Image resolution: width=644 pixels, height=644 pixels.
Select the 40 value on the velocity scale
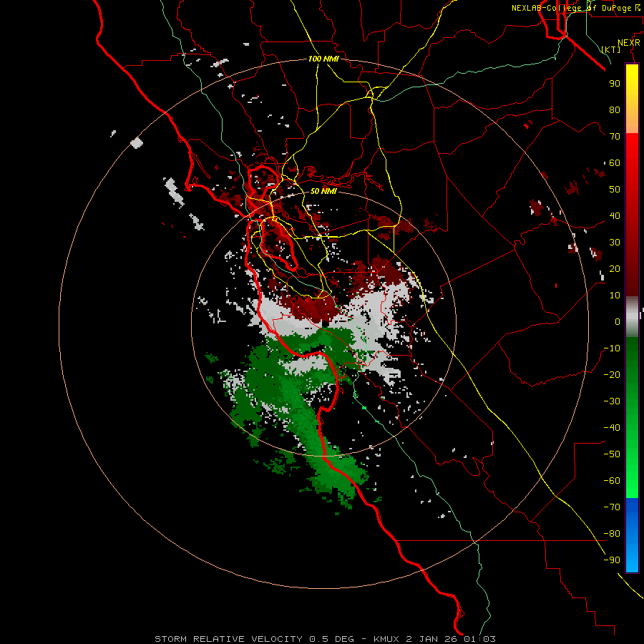click(x=615, y=215)
